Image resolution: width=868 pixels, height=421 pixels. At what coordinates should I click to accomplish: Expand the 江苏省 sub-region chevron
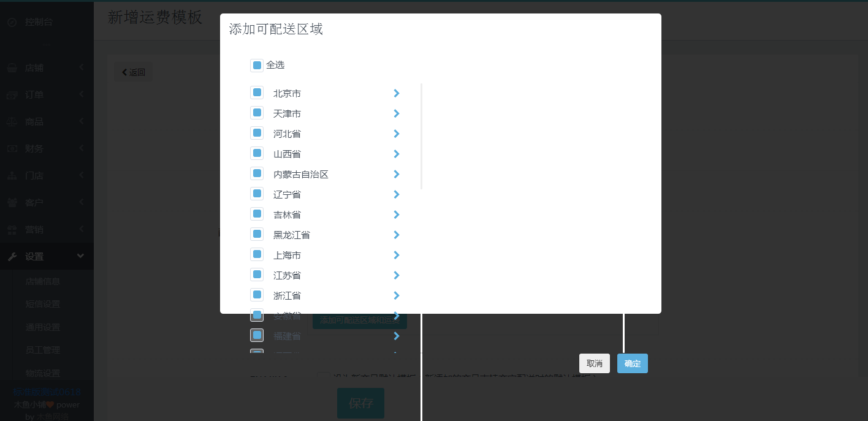point(397,275)
